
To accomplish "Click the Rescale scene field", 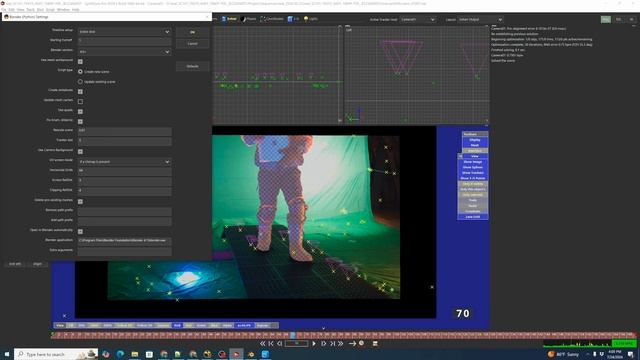I will point(124,131).
